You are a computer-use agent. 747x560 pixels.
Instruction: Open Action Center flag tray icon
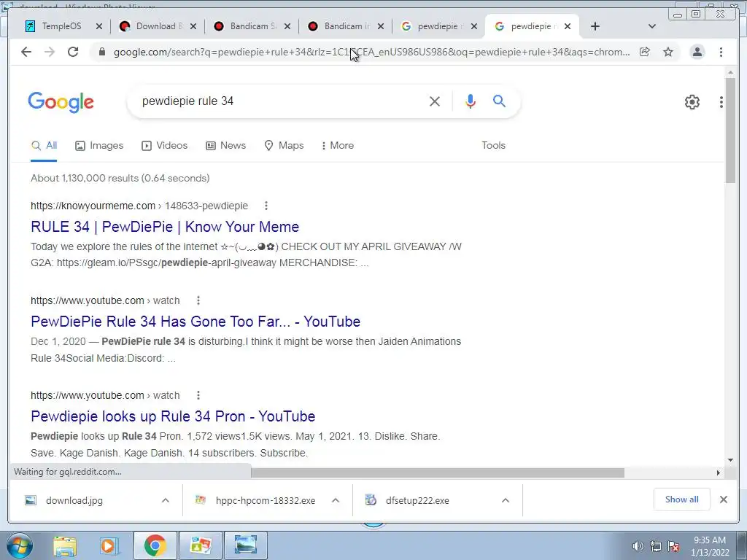(x=673, y=546)
